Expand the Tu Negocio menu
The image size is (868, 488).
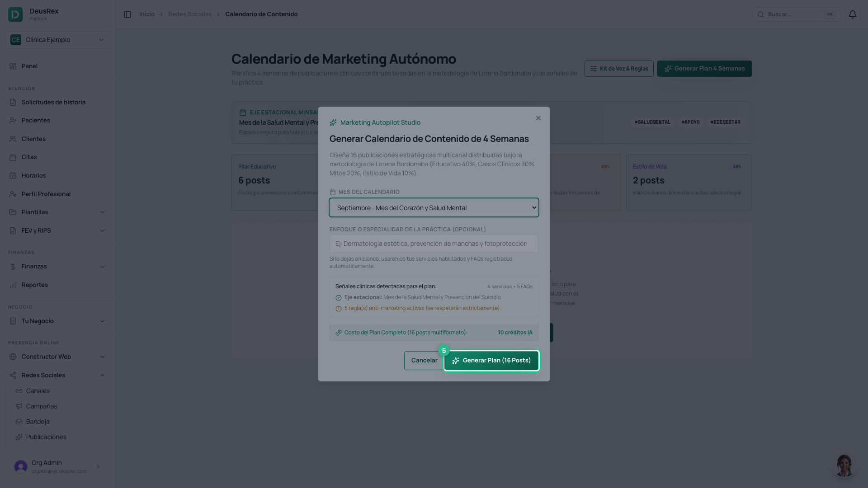[57, 321]
